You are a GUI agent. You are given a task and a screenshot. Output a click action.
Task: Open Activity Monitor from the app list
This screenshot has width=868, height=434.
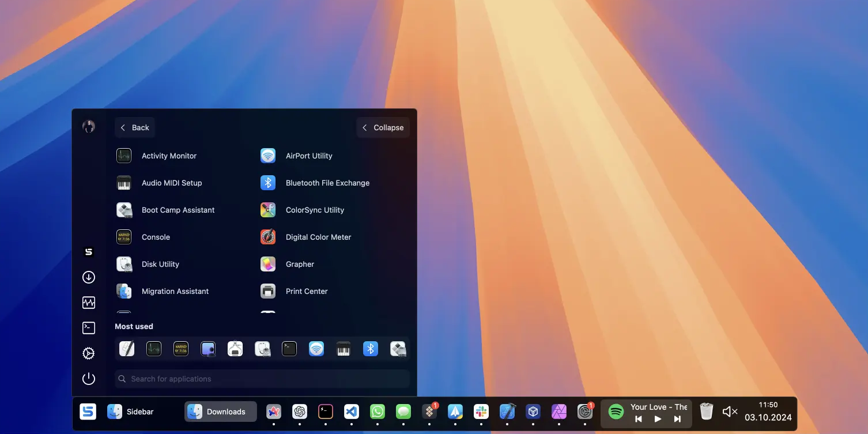click(168, 156)
